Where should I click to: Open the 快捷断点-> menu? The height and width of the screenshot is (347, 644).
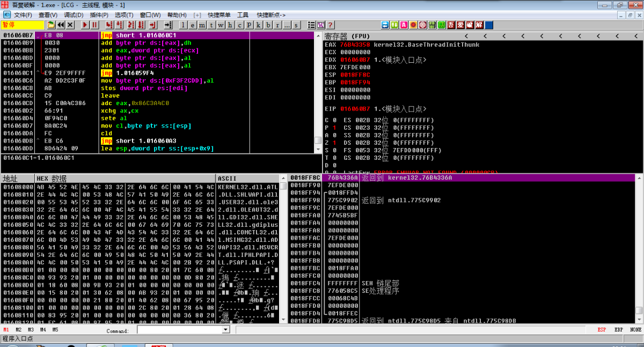[x=271, y=14]
